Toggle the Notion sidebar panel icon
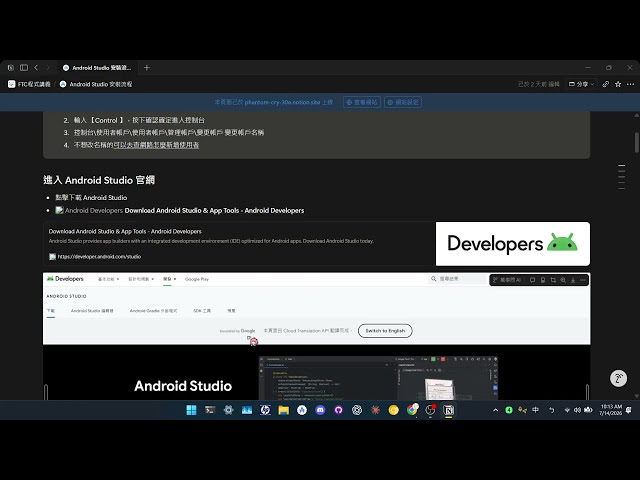640x480 pixels. 24,68
